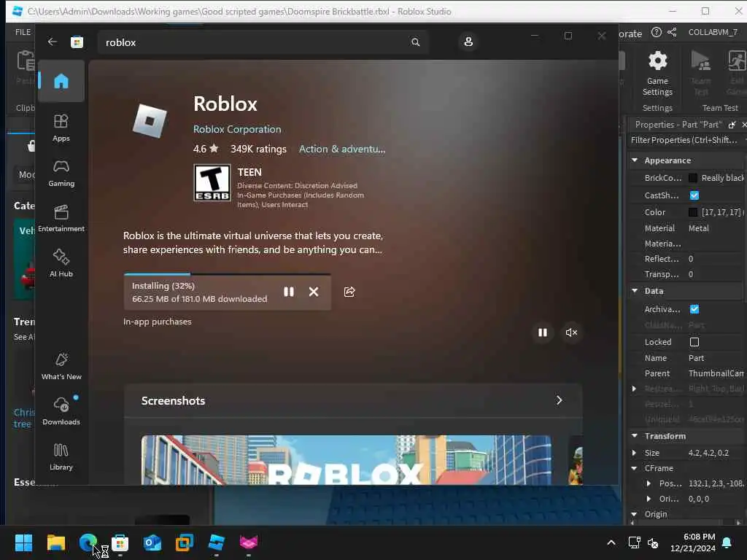The height and width of the screenshot is (560, 747).
Task: Click the Filter Properties search field
Action: point(686,140)
